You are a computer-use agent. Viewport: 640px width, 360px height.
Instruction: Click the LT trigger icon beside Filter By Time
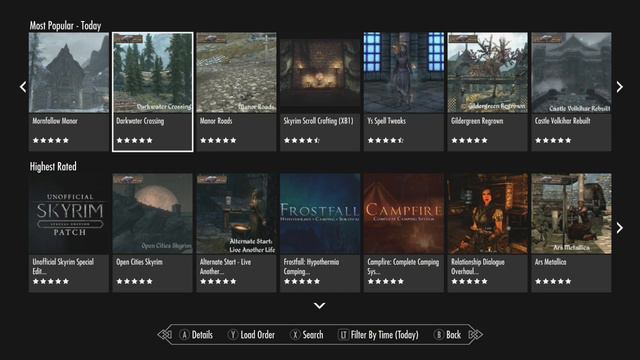(x=343, y=335)
